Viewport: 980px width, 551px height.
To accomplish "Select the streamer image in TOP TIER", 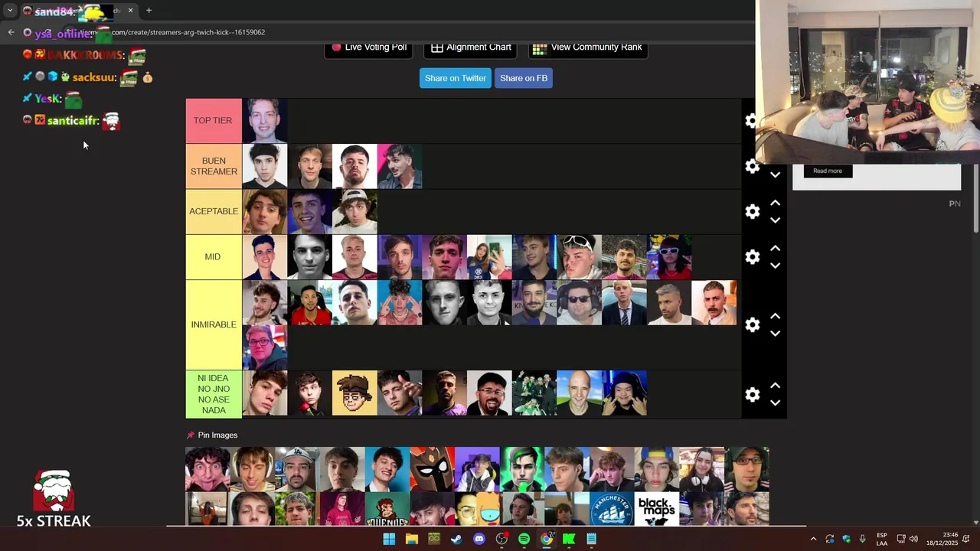I will pos(265,121).
